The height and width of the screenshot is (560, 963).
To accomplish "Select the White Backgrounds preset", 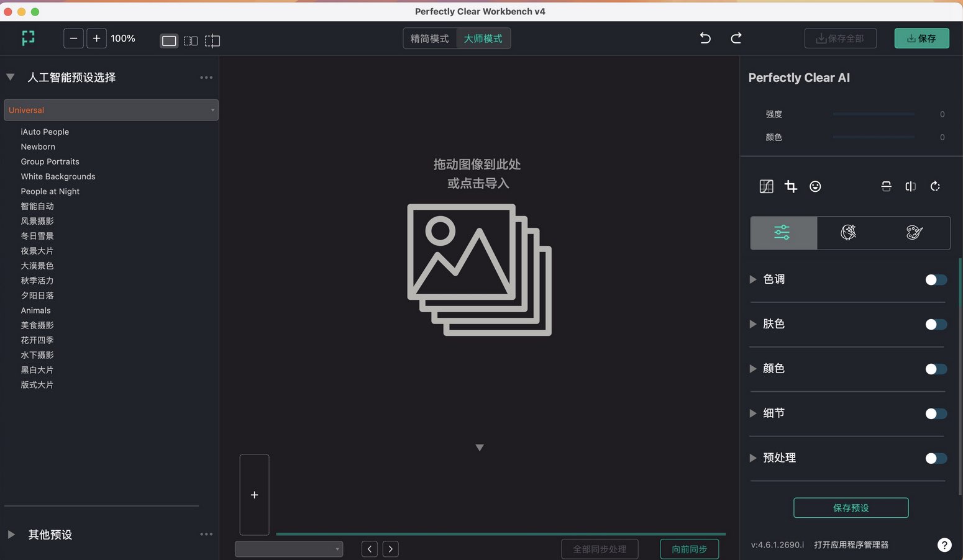I will pyautogui.click(x=58, y=176).
